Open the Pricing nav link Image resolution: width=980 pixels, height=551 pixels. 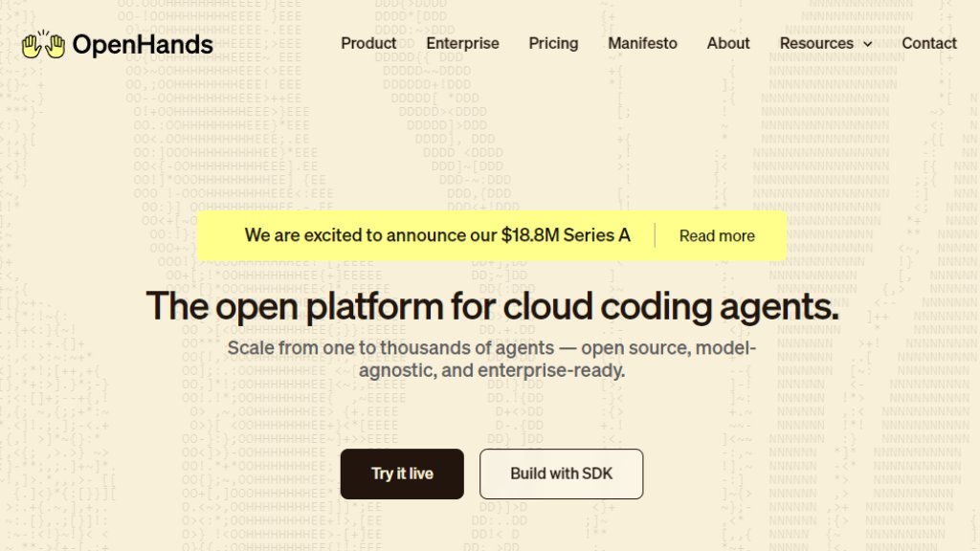[x=553, y=43]
